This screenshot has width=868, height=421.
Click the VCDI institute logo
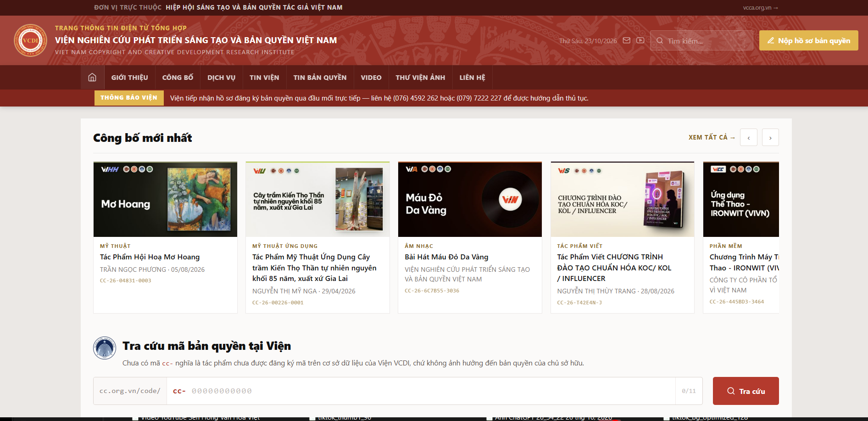(x=30, y=40)
